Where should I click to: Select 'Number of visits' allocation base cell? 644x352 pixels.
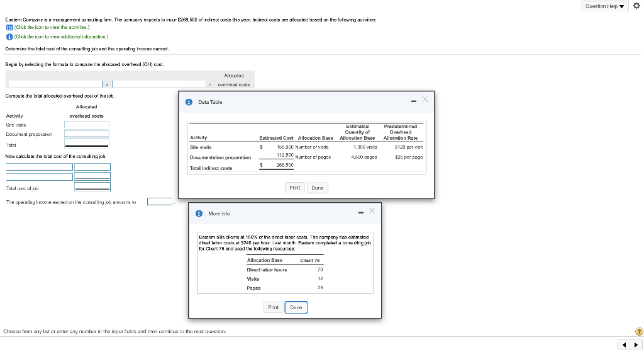312,147
